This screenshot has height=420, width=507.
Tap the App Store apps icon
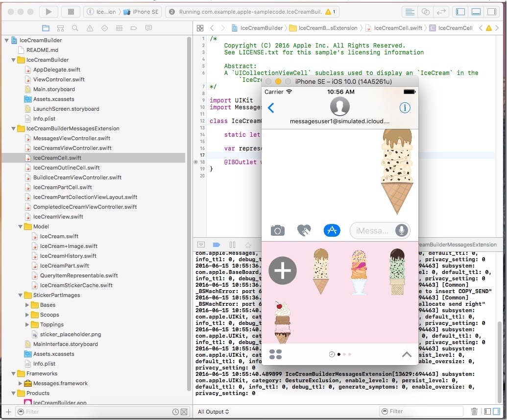point(332,230)
